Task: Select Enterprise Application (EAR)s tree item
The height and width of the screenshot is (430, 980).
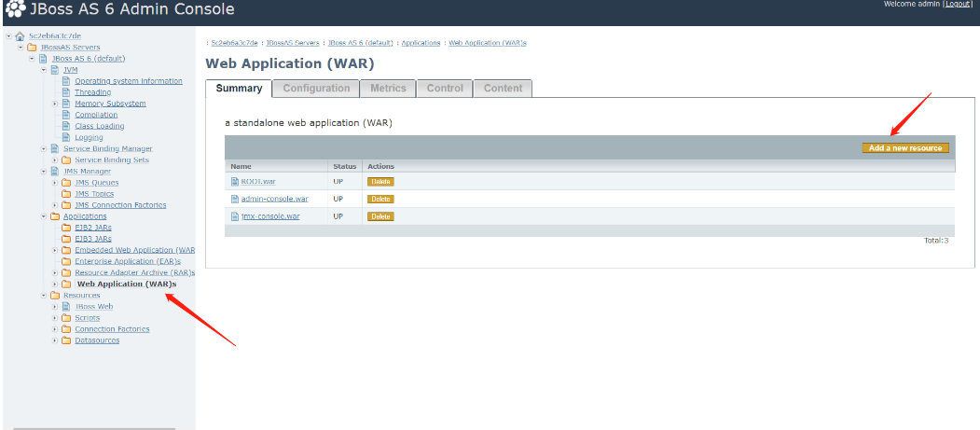Action: [x=128, y=261]
